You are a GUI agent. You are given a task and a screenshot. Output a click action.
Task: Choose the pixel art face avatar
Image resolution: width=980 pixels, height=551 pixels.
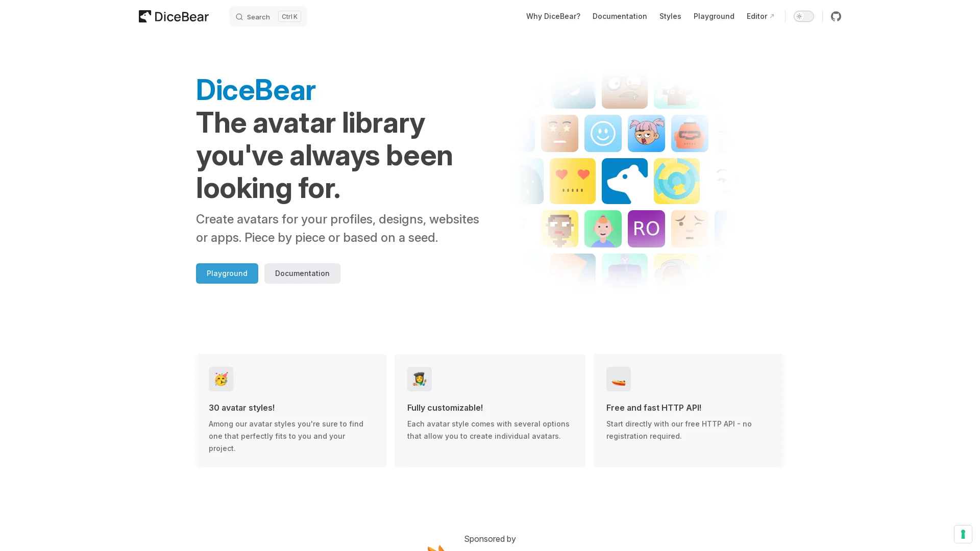[x=559, y=229]
